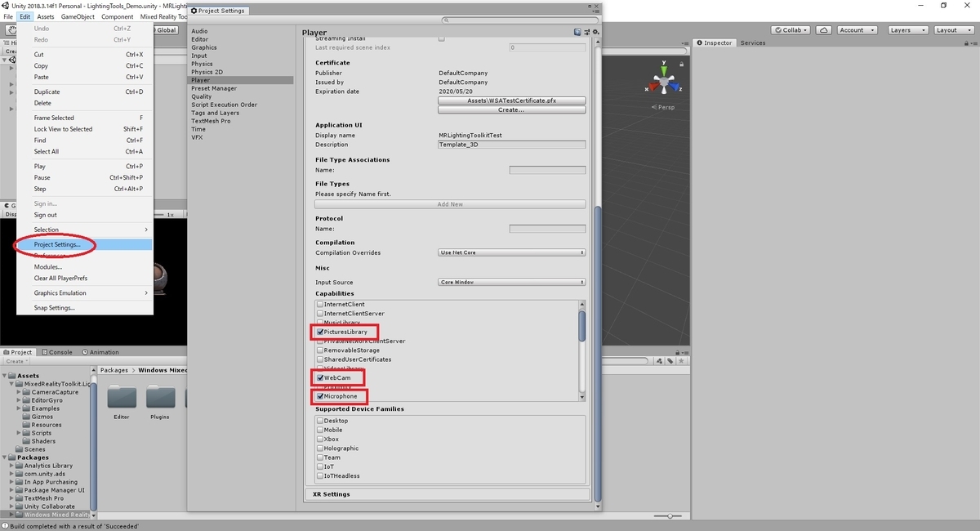
Task: Expand the Analytics Library package
Action: point(12,466)
